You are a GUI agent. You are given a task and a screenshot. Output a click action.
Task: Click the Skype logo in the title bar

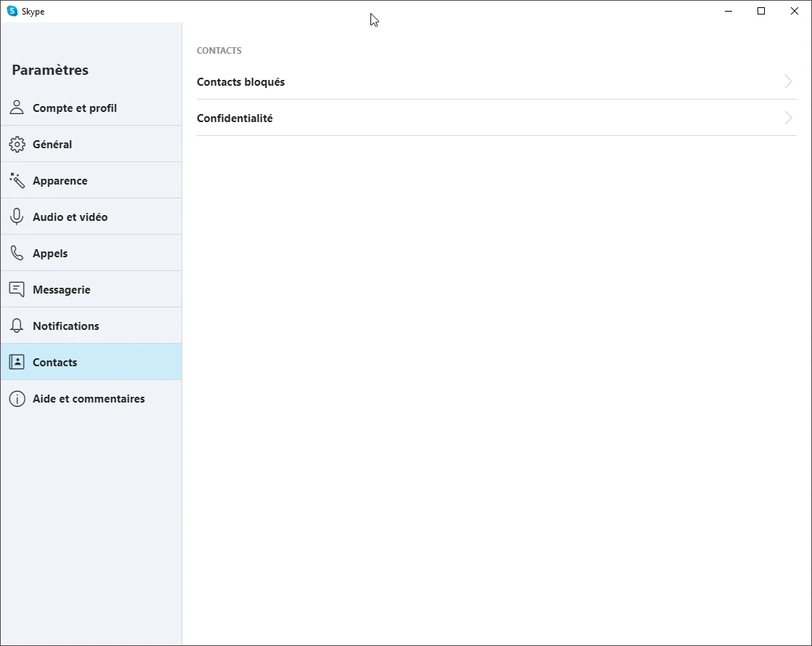[x=12, y=11]
